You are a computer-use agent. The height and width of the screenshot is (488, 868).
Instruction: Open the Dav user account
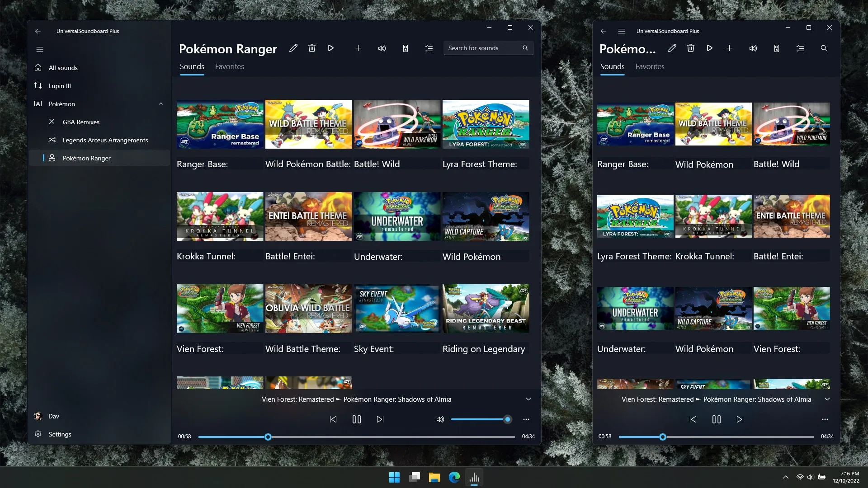coord(99,416)
